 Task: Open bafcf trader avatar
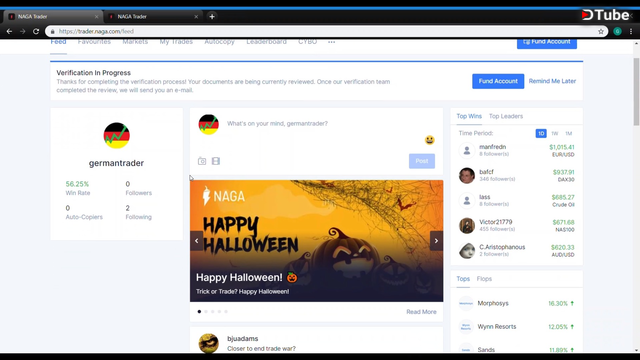click(x=467, y=176)
